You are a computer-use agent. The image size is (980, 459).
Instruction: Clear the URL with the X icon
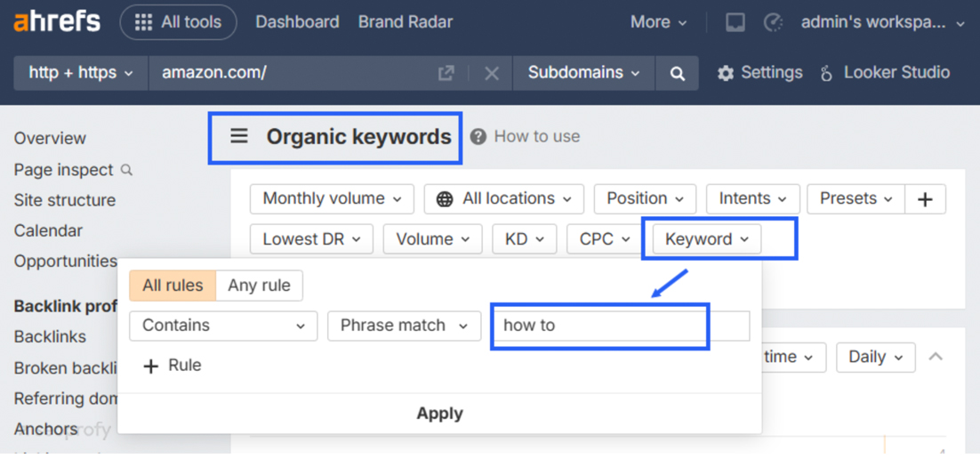click(492, 74)
